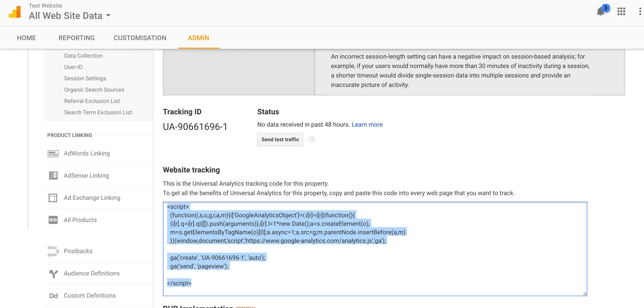
Task: Click the PRODUCT LINKING section label
Action: point(70,135)
